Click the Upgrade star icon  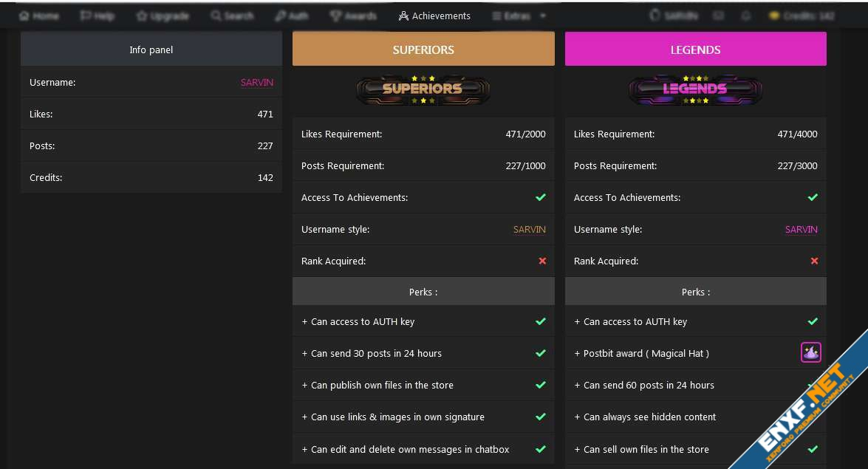[x=142, y=16]
